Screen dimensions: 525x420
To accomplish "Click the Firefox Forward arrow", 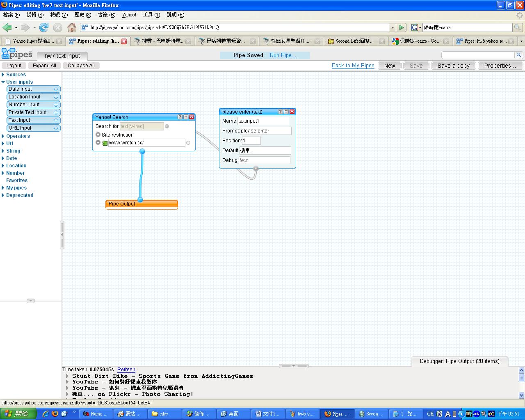I will pos(25,27).
